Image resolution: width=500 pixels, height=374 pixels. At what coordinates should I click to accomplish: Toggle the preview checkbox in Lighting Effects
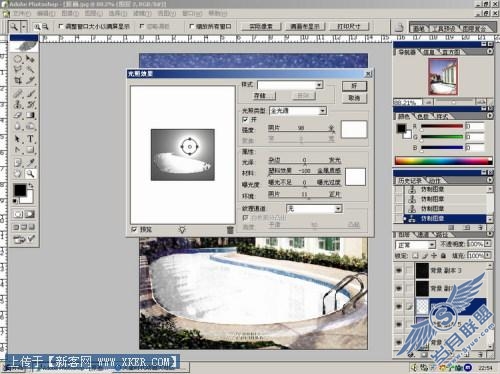(x=134, y=230)
